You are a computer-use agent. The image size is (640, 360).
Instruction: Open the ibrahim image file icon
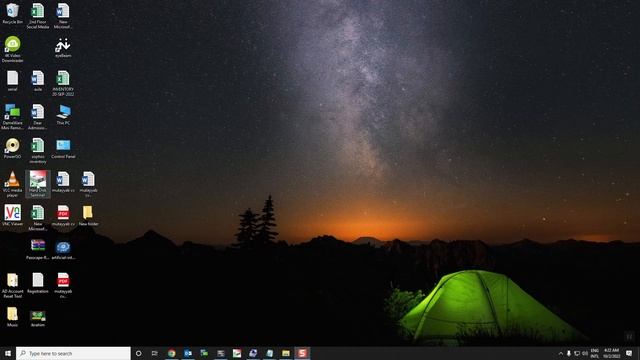(38, 318)
